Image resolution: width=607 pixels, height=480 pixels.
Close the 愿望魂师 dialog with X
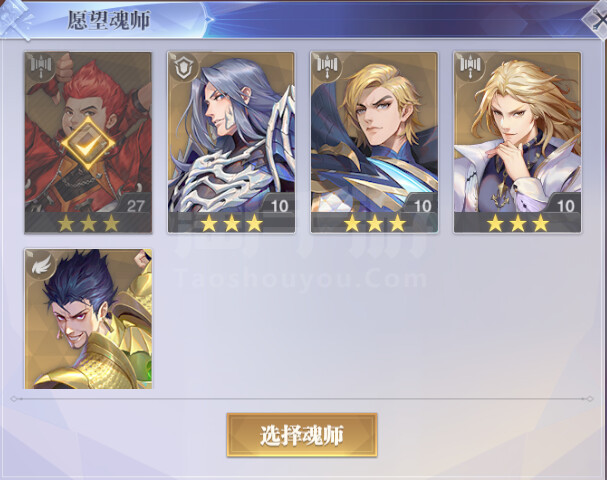(x=597, y=19)
